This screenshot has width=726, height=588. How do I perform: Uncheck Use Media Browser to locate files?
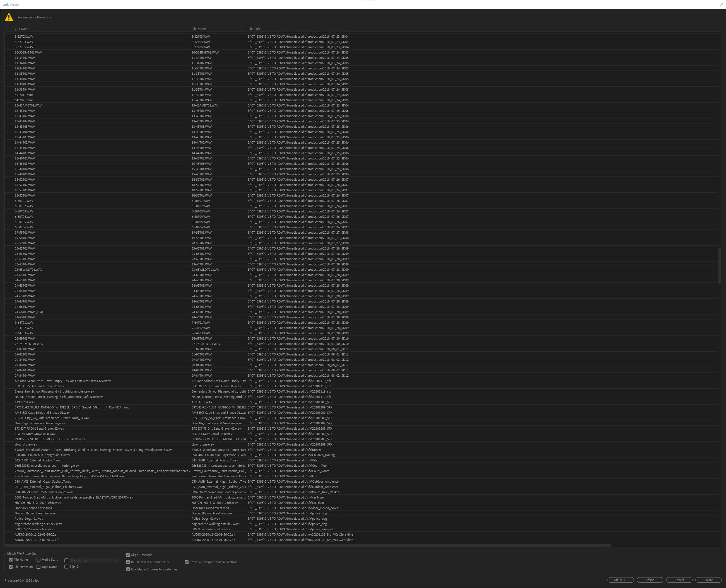[x=128, y=569]
